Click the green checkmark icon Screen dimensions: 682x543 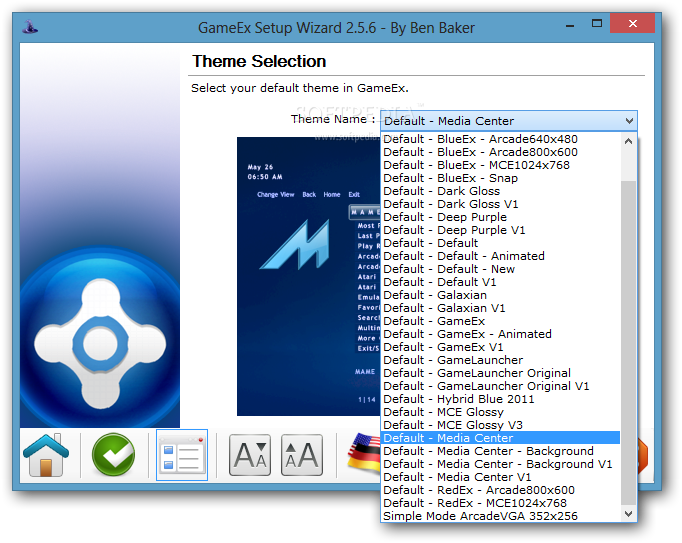[114, 455]
